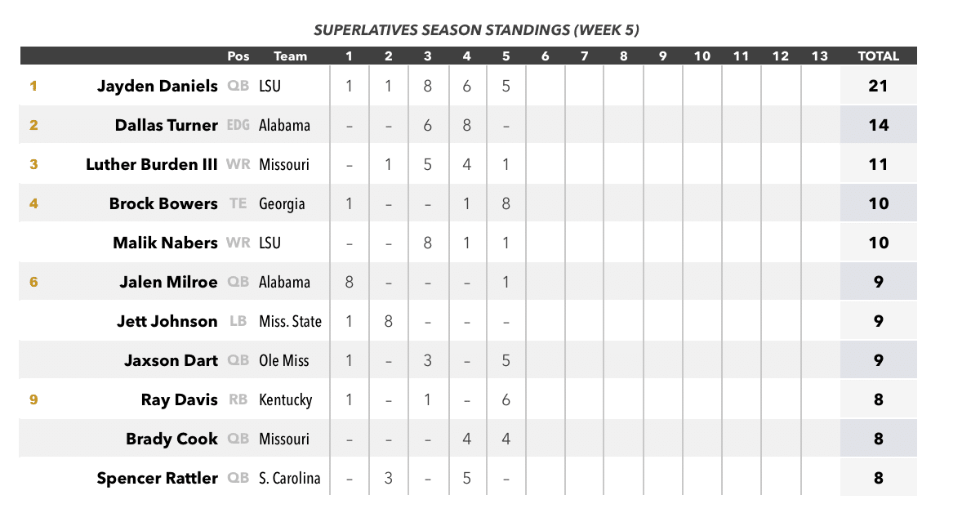Screen dimensions: 980x531
Task: Click the Brock Bowers week 5 score
Action: point(506,203)
